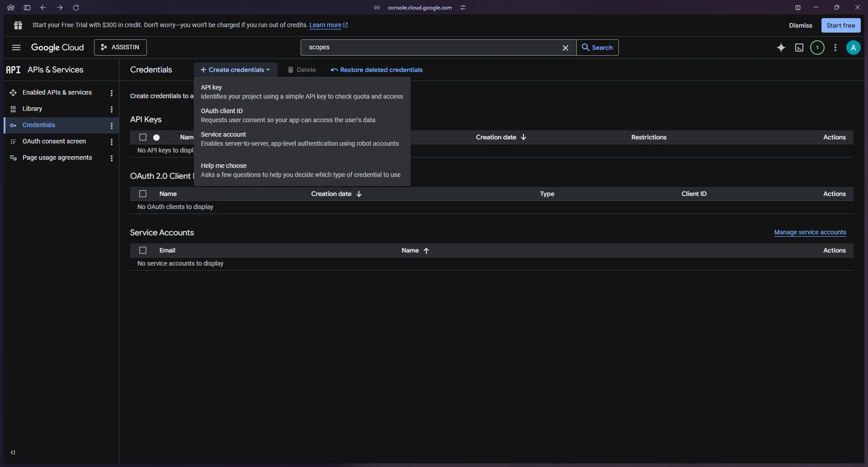
Task: Open more options for Credentials item
Action: point(112,125)
